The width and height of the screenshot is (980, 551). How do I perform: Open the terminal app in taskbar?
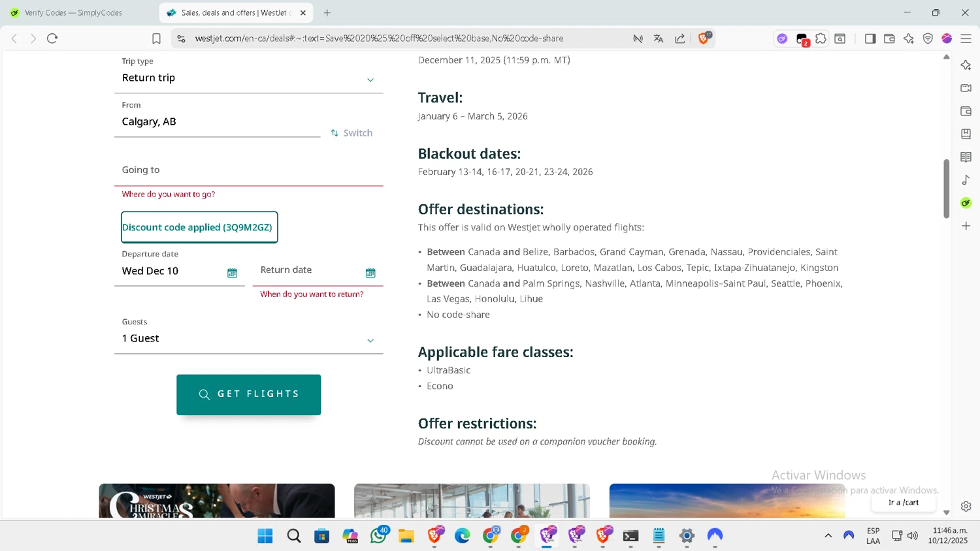630,536
